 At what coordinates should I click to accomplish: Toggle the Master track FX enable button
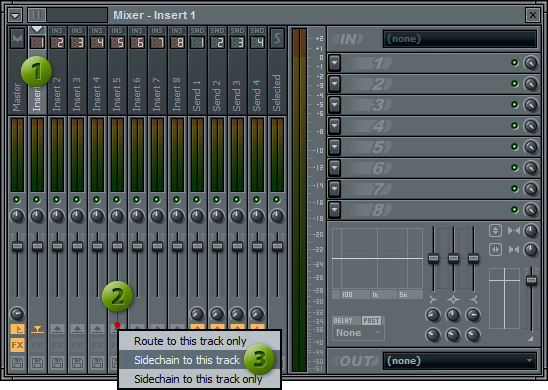[17, 345]
